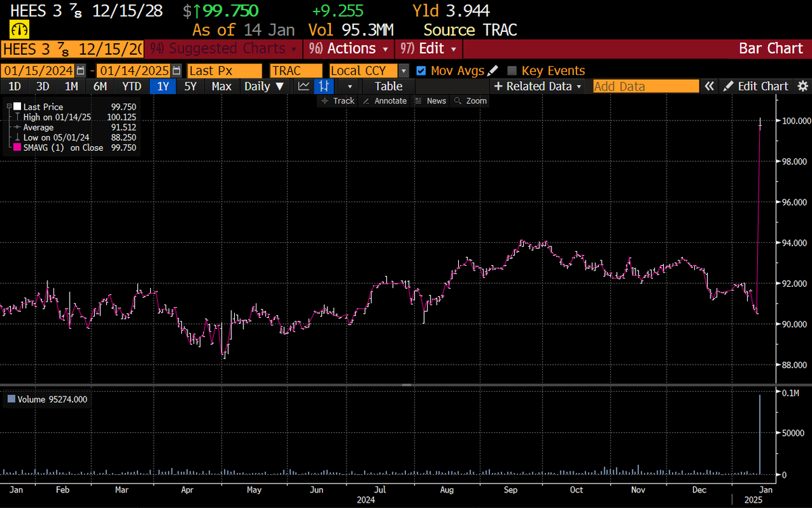Image resolution: width=812 pixels, height=508 pixels.
Task: Select the 1M range tab
Action: 71,86
